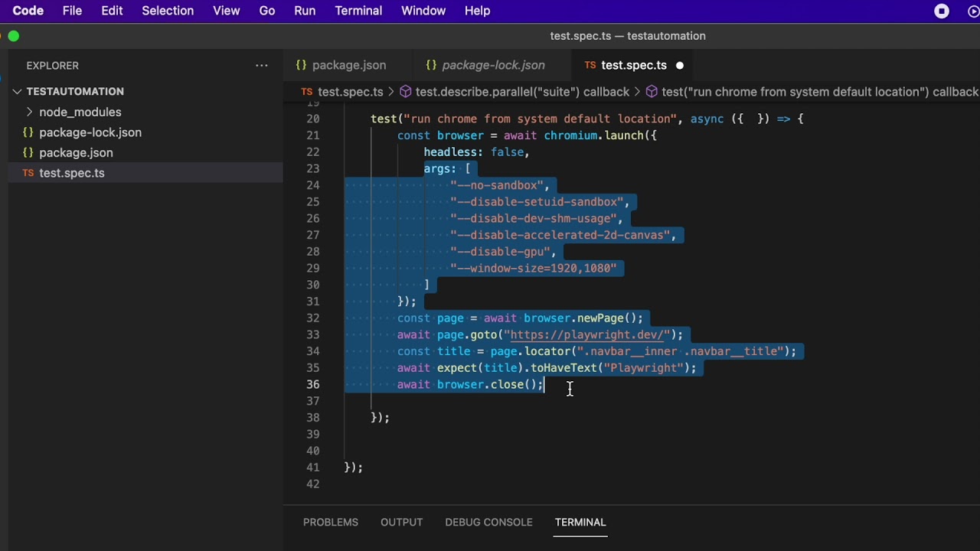Click the TS file icon in the breadcrumb

pyautogui.click(x=307, y=92)
